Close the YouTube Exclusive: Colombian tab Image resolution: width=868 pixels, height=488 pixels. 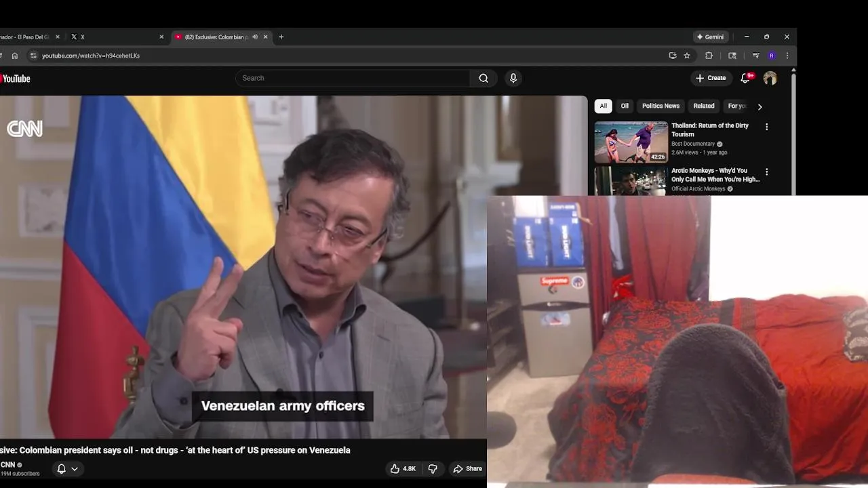266,37
